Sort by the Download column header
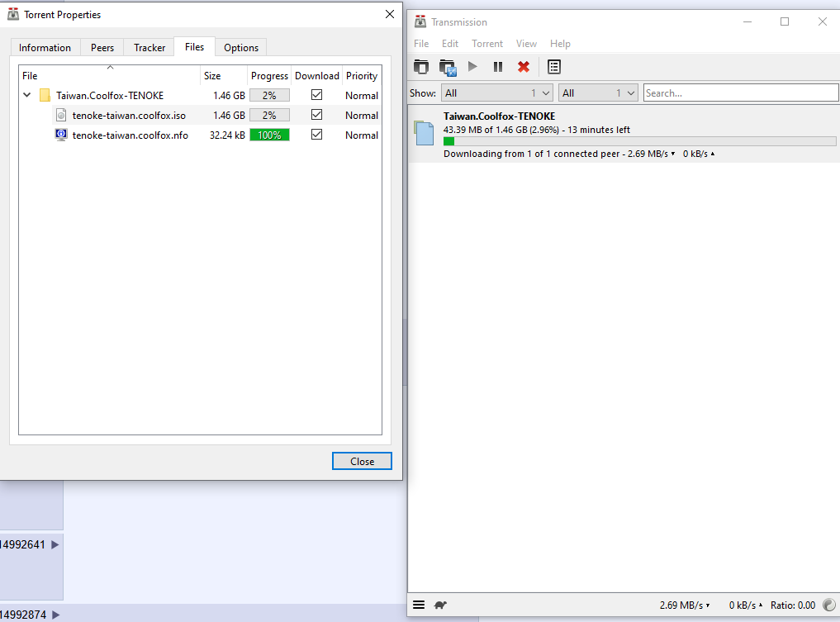Screen dimensions: 840x622 coord(316,75)
